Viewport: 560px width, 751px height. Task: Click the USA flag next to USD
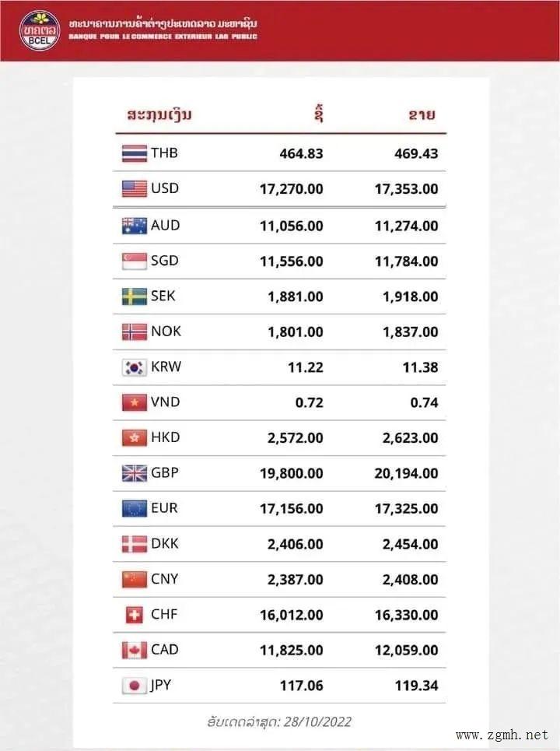(135, 188)
